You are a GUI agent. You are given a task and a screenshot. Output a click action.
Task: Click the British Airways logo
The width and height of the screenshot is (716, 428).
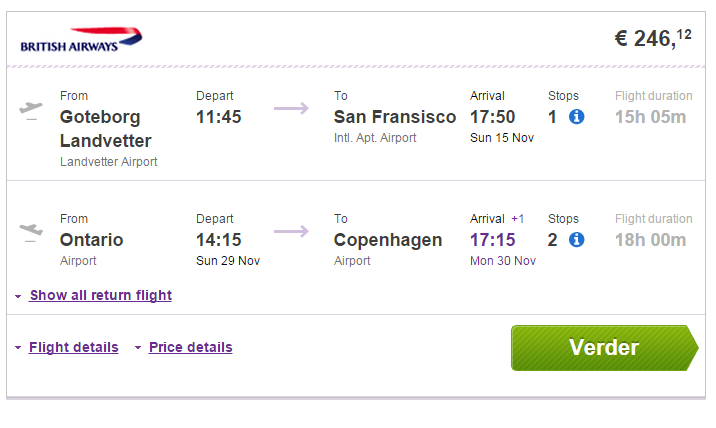tap(81, 40)
